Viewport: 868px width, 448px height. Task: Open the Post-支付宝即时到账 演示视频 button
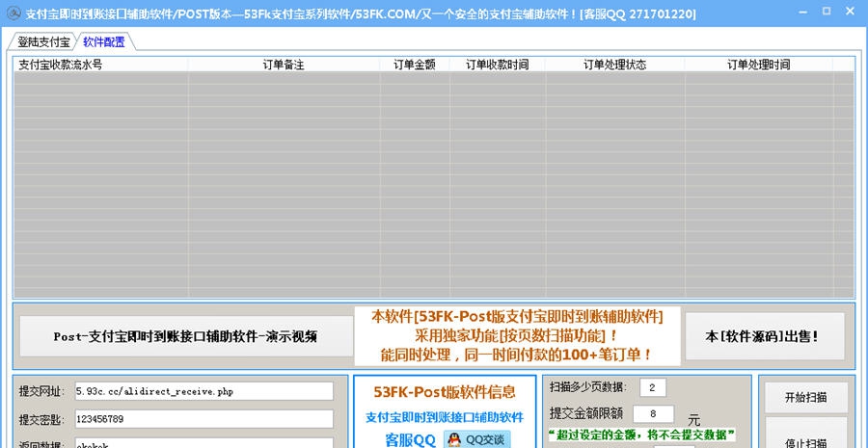point(185,336)
